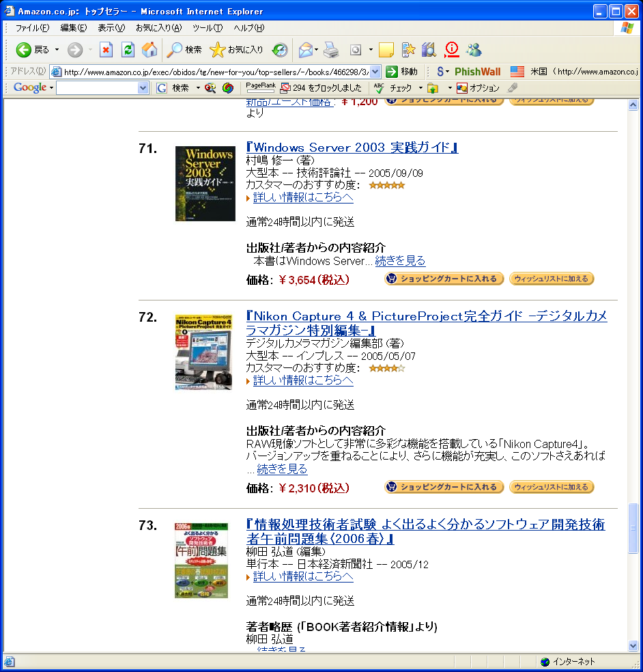Open the ヘルプ menu

point(249,28)
